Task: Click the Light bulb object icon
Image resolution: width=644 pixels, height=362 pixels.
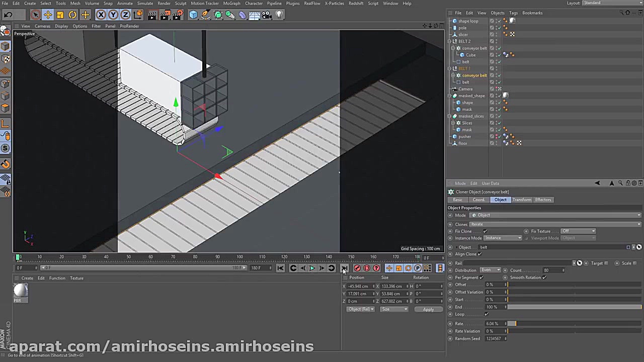Action: point(279,15)
